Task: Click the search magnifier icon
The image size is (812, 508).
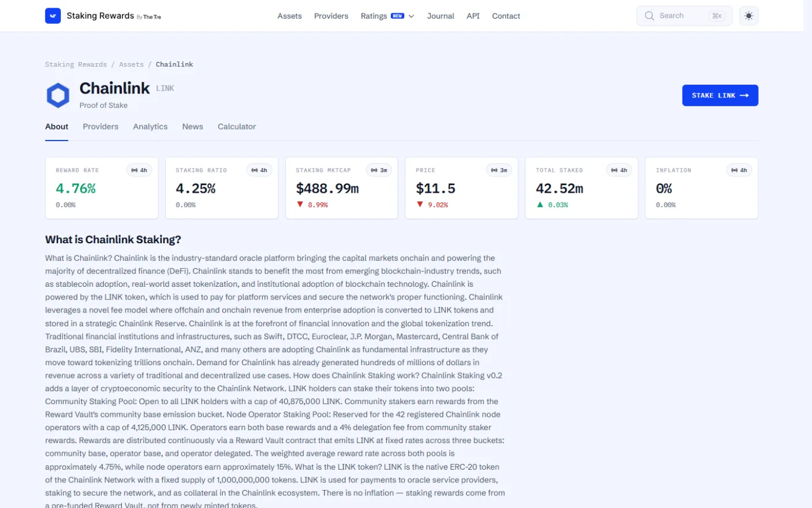Action: [650, 16]
